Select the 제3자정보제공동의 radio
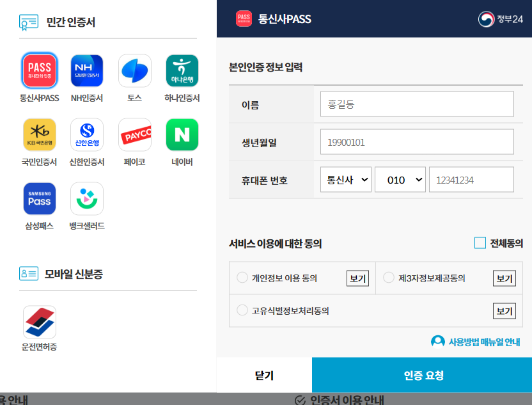Image resolution: width=532 pixels, height=405 pixels. point(389,277)
